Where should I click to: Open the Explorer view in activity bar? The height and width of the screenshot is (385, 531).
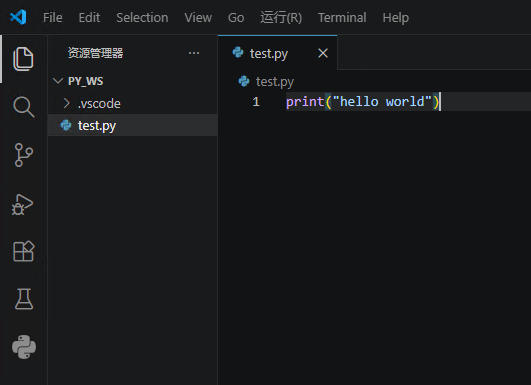click(x=23, y=59)
